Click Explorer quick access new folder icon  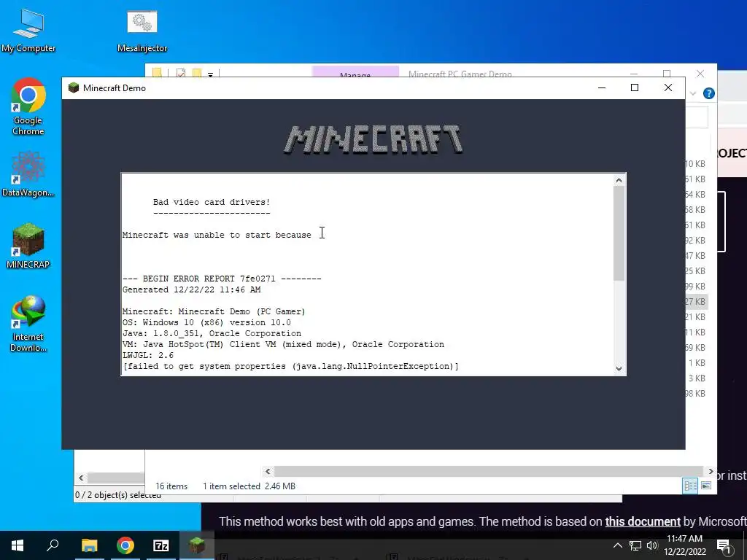196,74
